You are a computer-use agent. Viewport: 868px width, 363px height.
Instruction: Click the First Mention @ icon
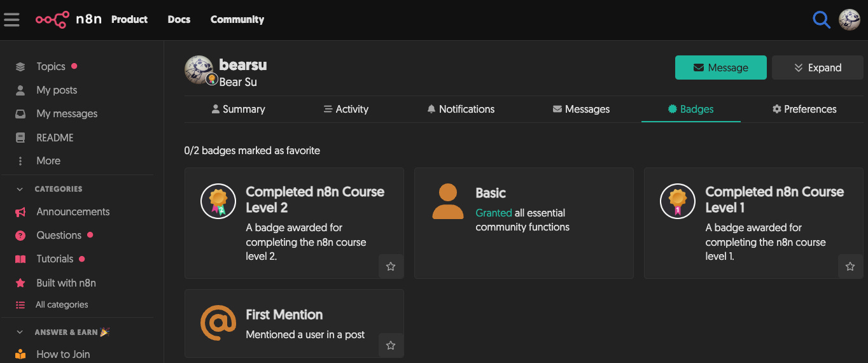click(218, 323)
